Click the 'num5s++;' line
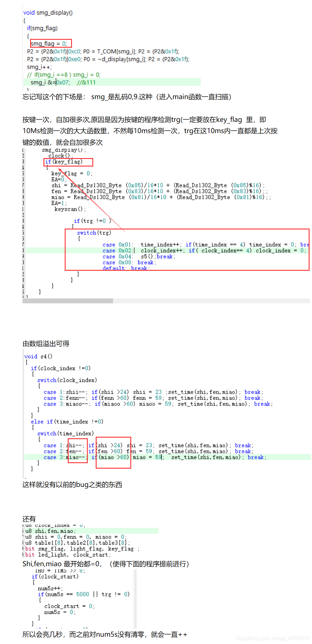 coord(50,588)
